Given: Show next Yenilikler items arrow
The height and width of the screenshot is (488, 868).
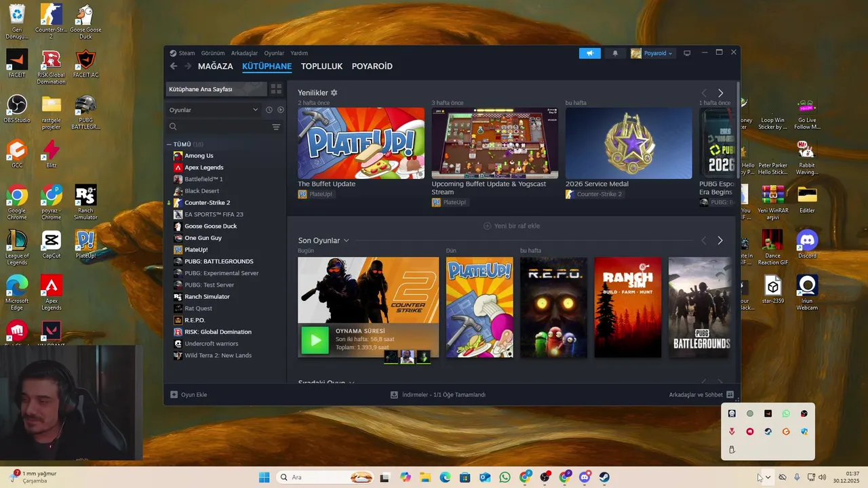Looking at the screenshot, I should (x=720, y=93).
